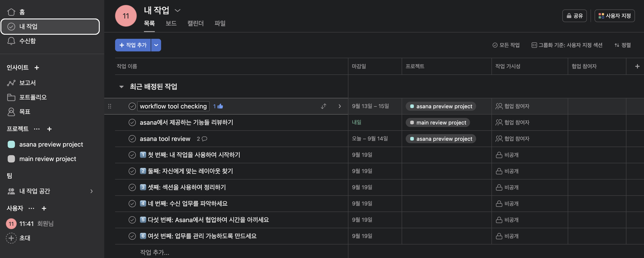The height and width of the screenshot is (258, 644).
Task: Add a new project with plus icon
Action: 49,129
